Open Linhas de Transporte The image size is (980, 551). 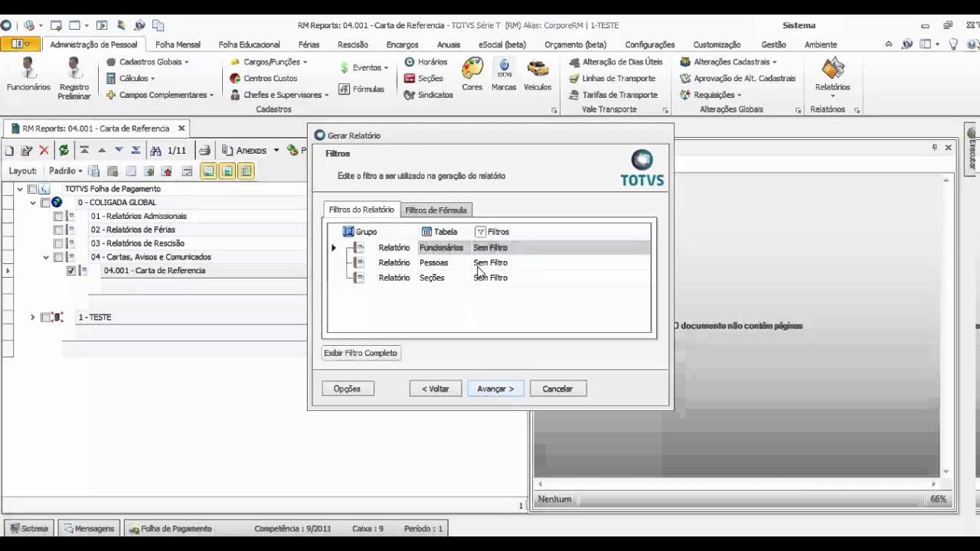[x=612, y=78]
